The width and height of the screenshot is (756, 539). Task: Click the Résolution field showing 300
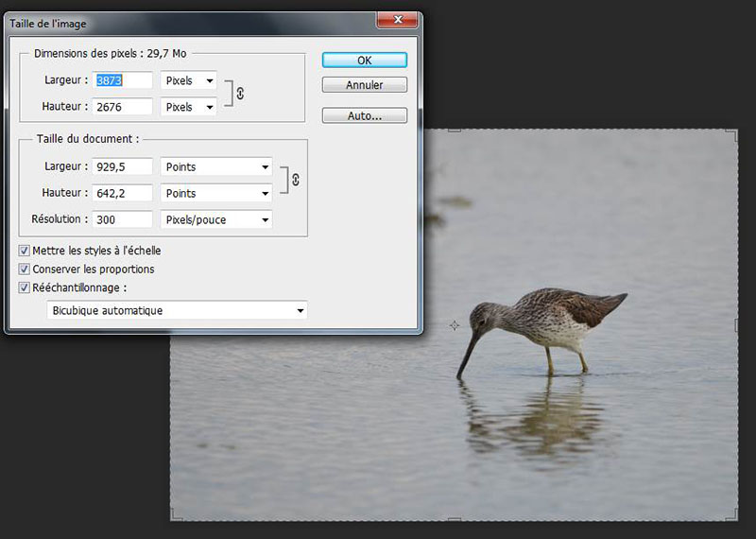[122, 219]
